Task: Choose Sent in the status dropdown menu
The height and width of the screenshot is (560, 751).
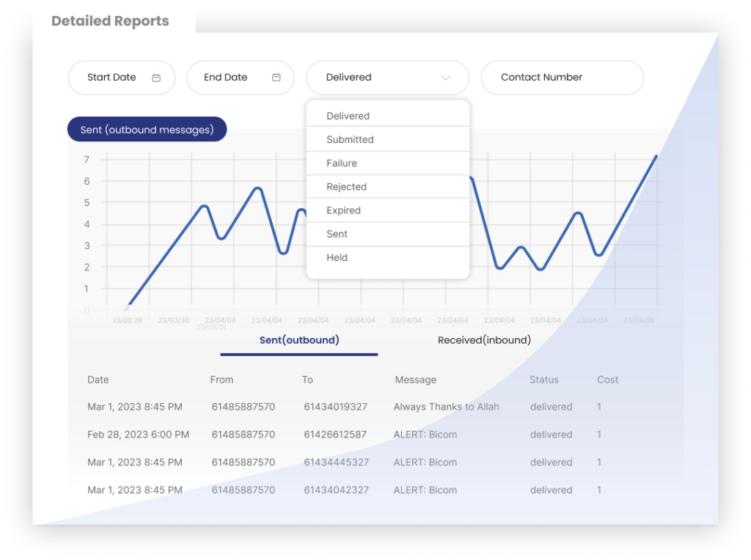Action: [337, 234]
